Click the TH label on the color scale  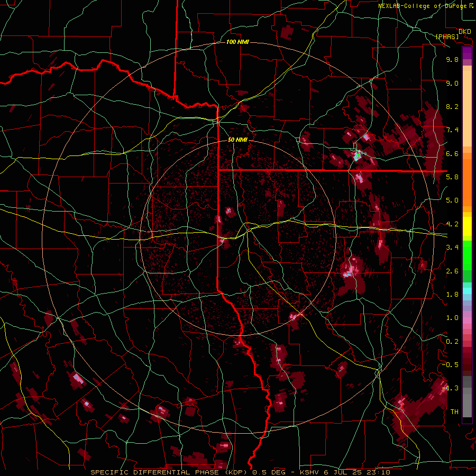click(x=454, y=412)
